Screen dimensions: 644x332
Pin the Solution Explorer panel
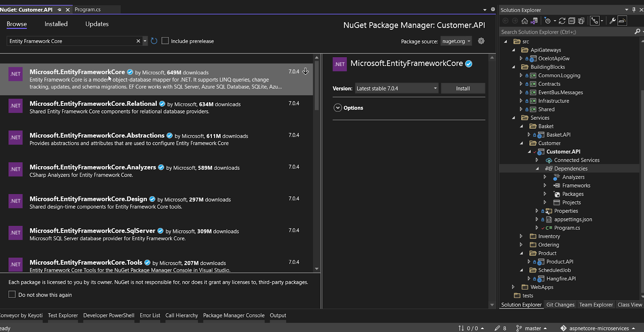tap(634, 10)
